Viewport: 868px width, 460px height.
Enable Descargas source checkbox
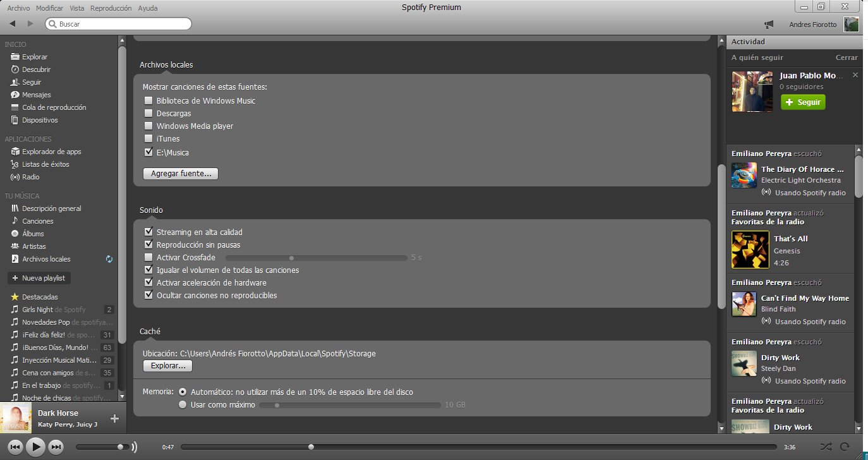148,114
